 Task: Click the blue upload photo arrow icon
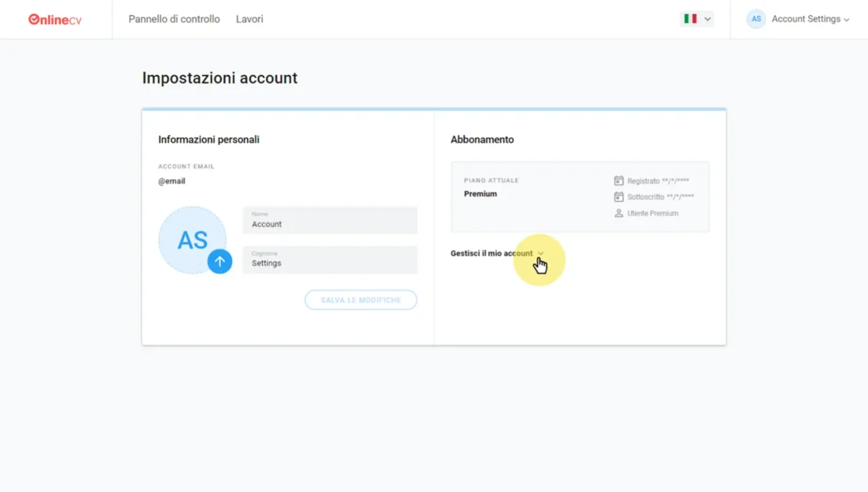point(220,261)
